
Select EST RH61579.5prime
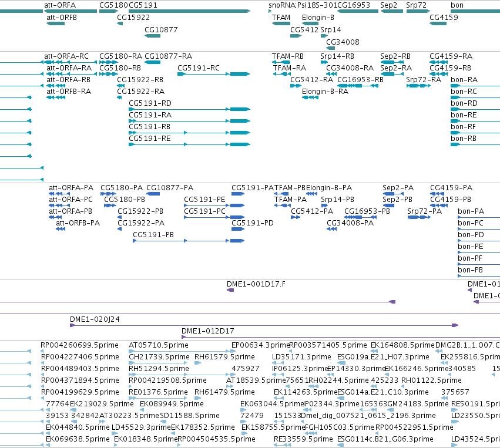pos(224,357)
